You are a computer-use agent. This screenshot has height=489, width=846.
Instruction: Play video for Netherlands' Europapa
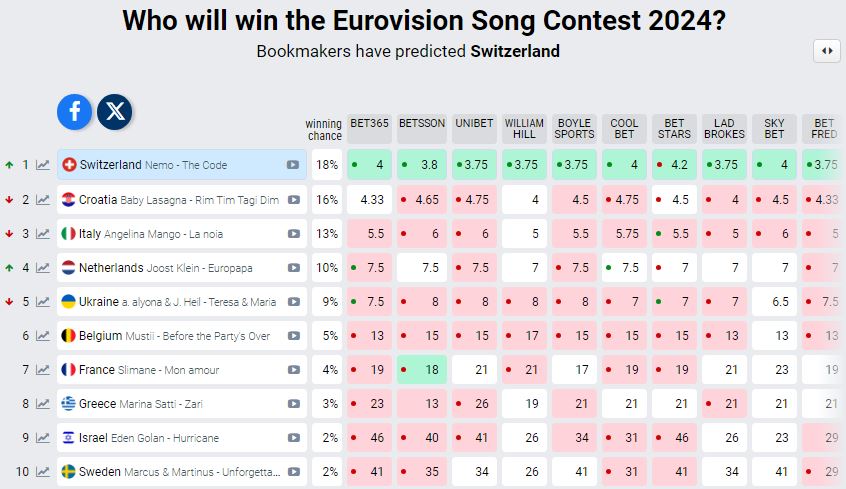pyautogui.click(x=294, y=268)
